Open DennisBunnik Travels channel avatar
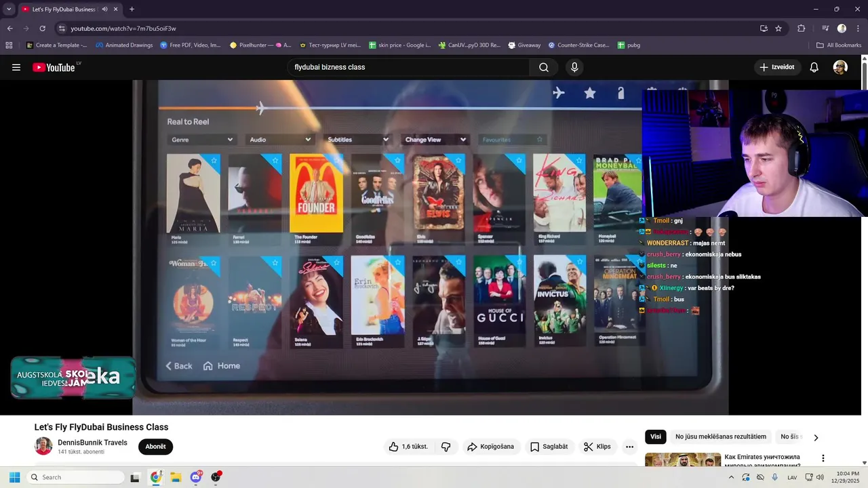The width and height of the screenshot is (868, 488). [x=43, y=446]
